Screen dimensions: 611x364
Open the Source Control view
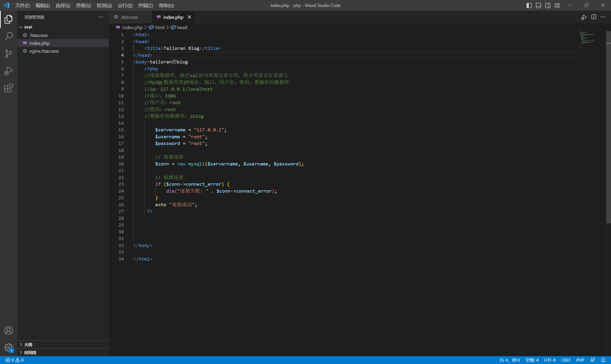pyautogui.click(x=8, y=53)
